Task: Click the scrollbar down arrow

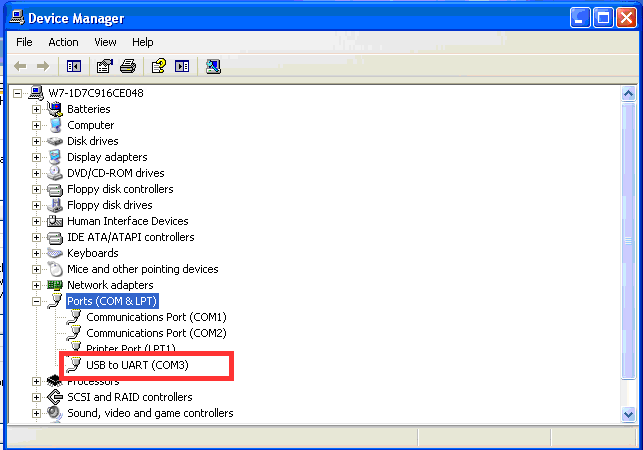Action: [x=628, y=414]
